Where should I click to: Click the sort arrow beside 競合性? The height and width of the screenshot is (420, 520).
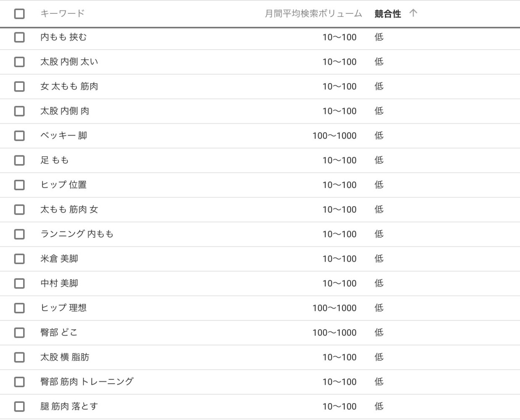[x=413, y=13]
